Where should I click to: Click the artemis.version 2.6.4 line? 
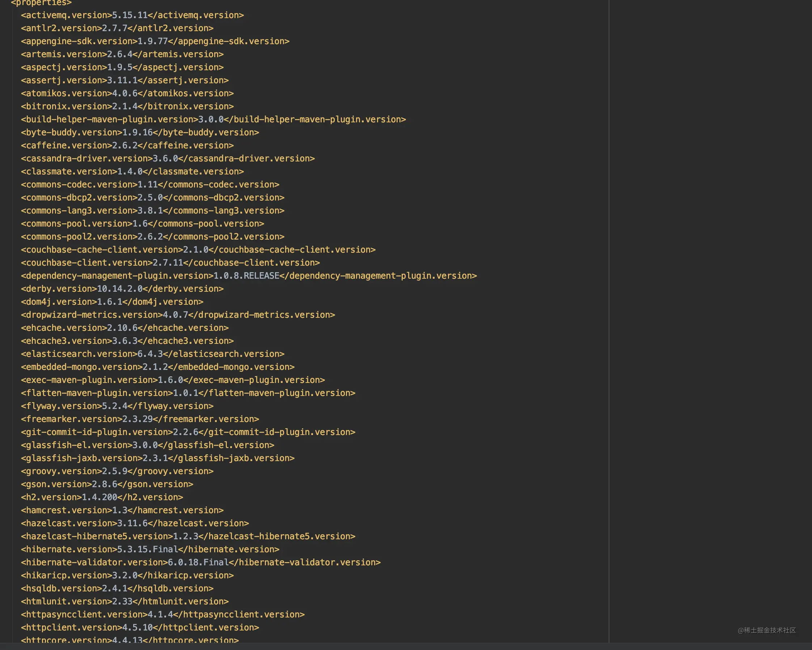[x=122, y=54]
